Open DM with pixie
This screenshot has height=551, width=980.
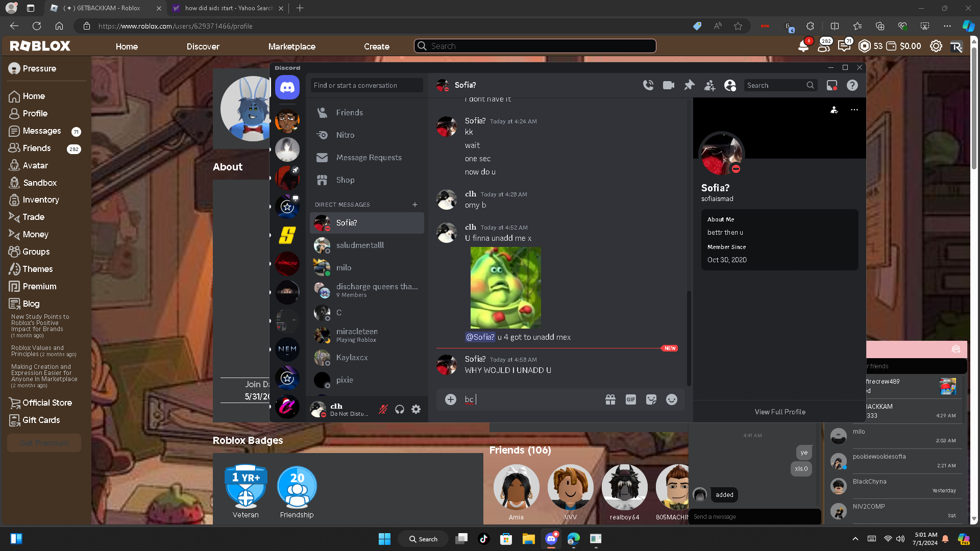point(367,380)
